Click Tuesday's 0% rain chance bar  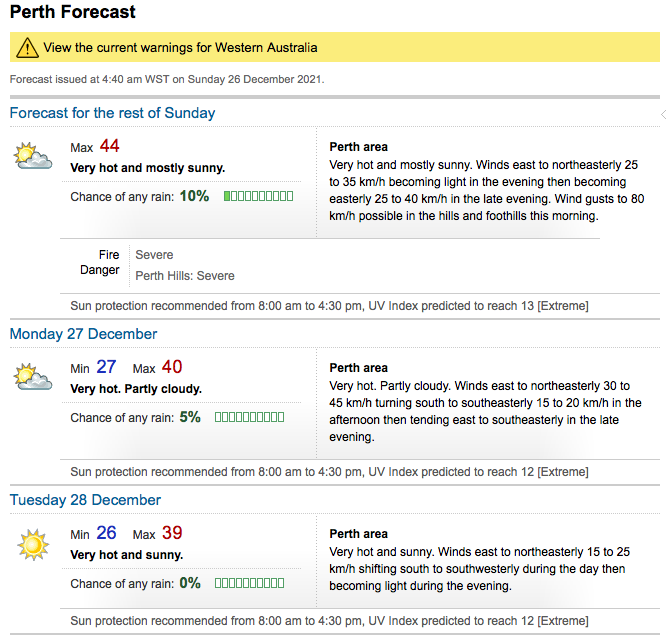coord(249,583)
